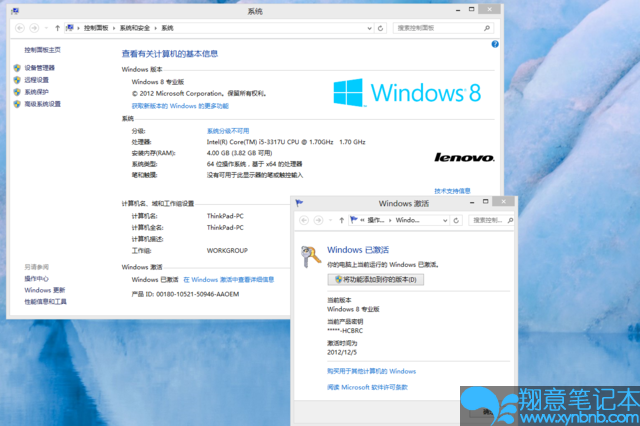Image resolution: width=640 pixels, height=426 pixels.
Task: Click 系统 breadcrumb in address bar
Action: tap(167, 28)
